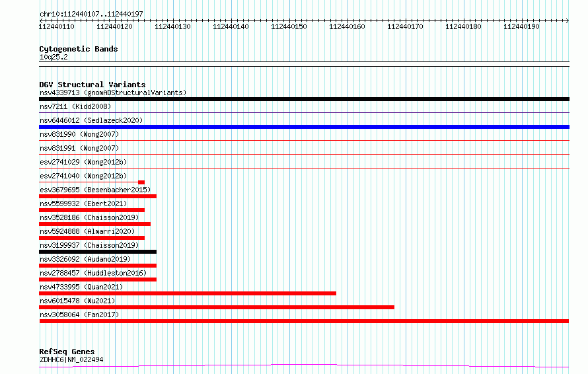Click ruler coordinate 112440110
Image resolution: width=588 pixels, height=374 pixels.
57,26
